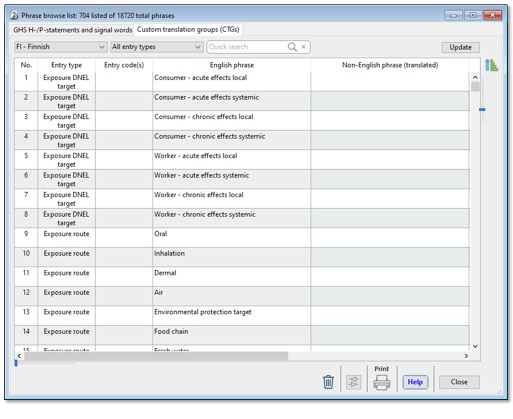Click the translated cell in the Oral row
The width and height of the screenshot is (513, 419).
tap(390, 238)
